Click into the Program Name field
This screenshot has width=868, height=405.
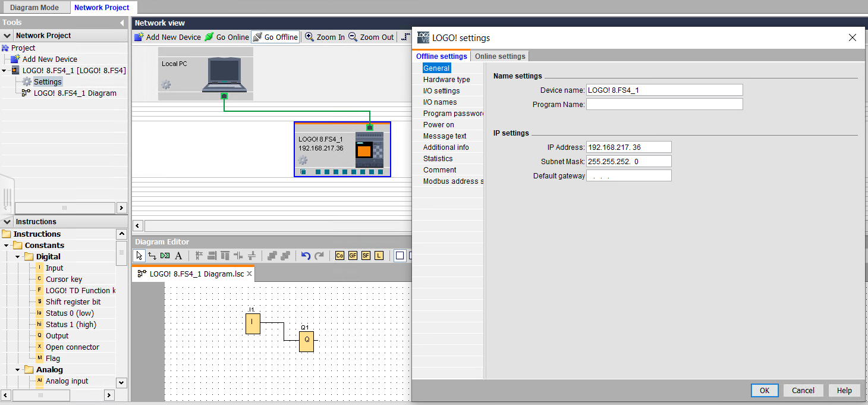pyautogui.click(x=664, y=105)
